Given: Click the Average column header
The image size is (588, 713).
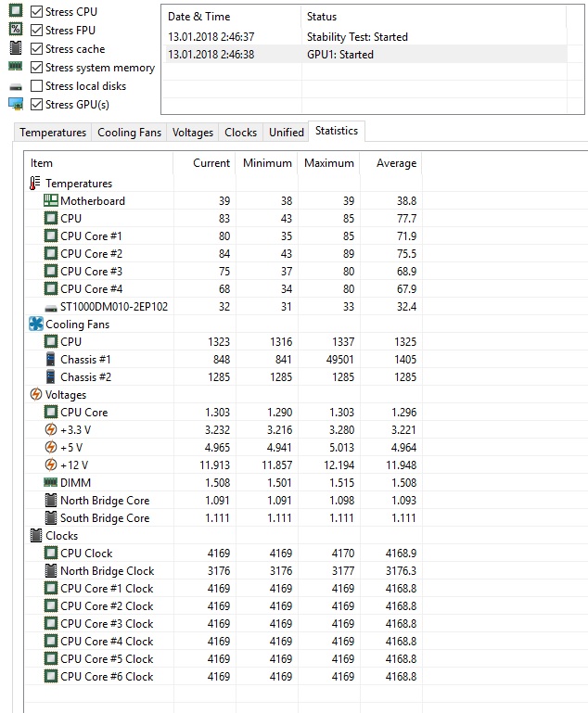Looking at the screenshot, I should pos(396,163).
